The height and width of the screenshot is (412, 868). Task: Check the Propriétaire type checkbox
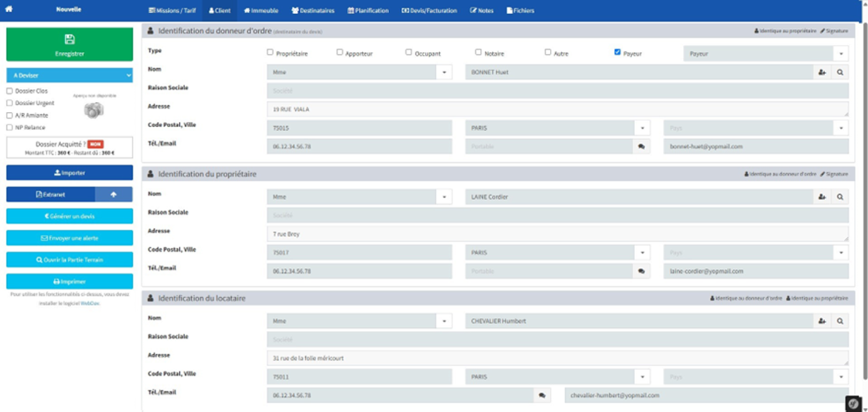(x=270, y=52)
